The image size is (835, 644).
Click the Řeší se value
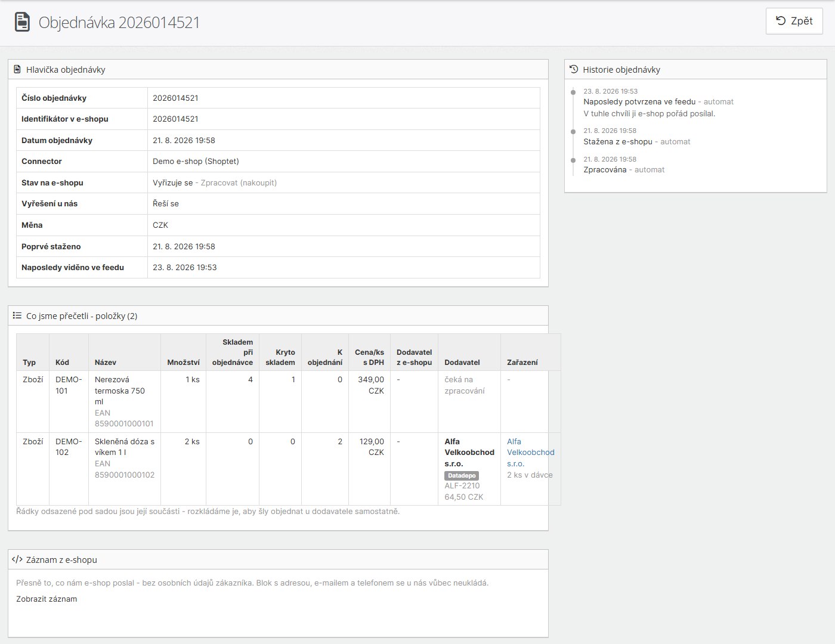pos(166,203)
